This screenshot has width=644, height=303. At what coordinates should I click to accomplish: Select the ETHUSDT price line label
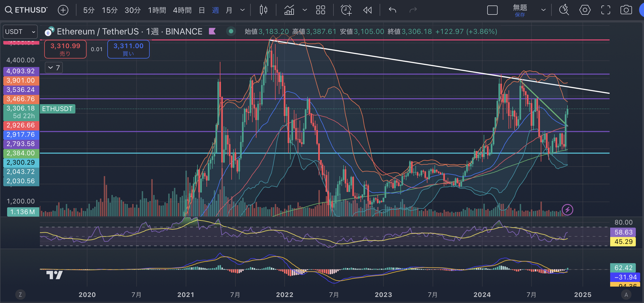[x=57, y=109]
